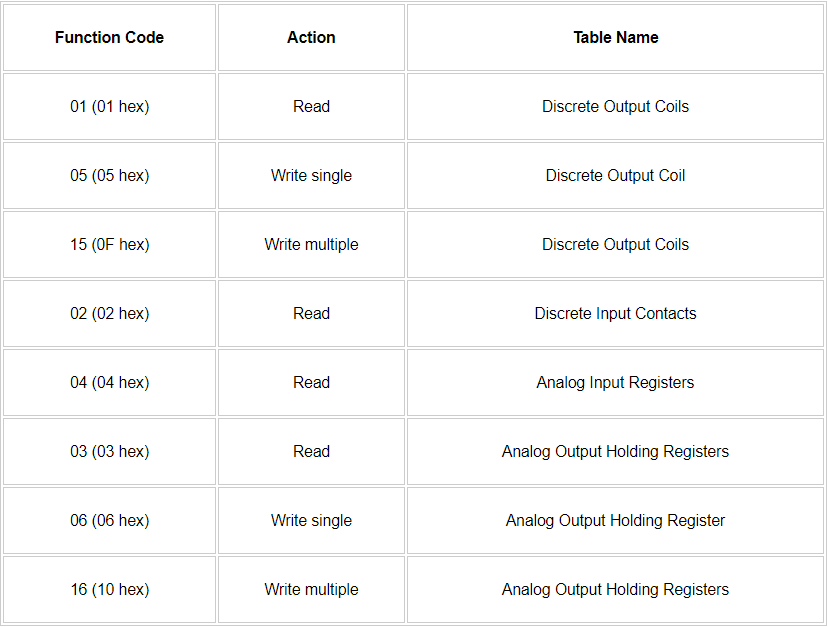Click the Discrete Input Contacts cell
This screenshot has width=828, height=627.
[615, 313]
